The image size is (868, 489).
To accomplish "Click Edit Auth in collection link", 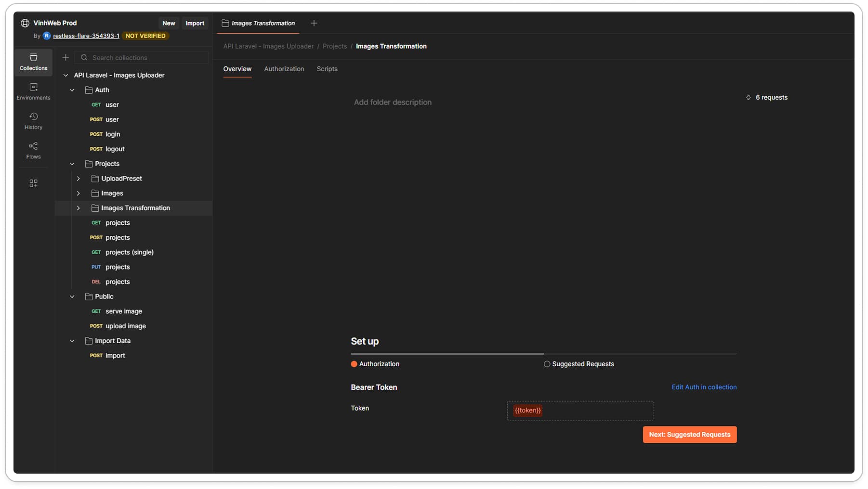I will (704, 387).
